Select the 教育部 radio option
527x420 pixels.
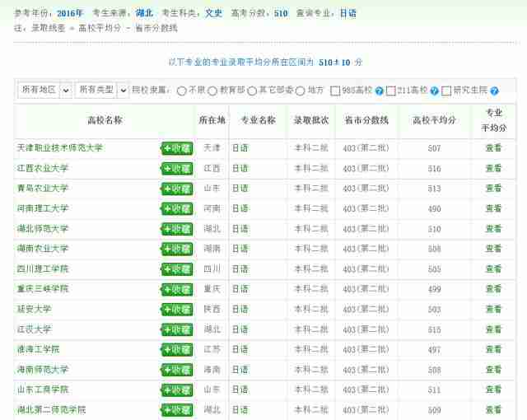pyautogui.click(x=212, y=91)
